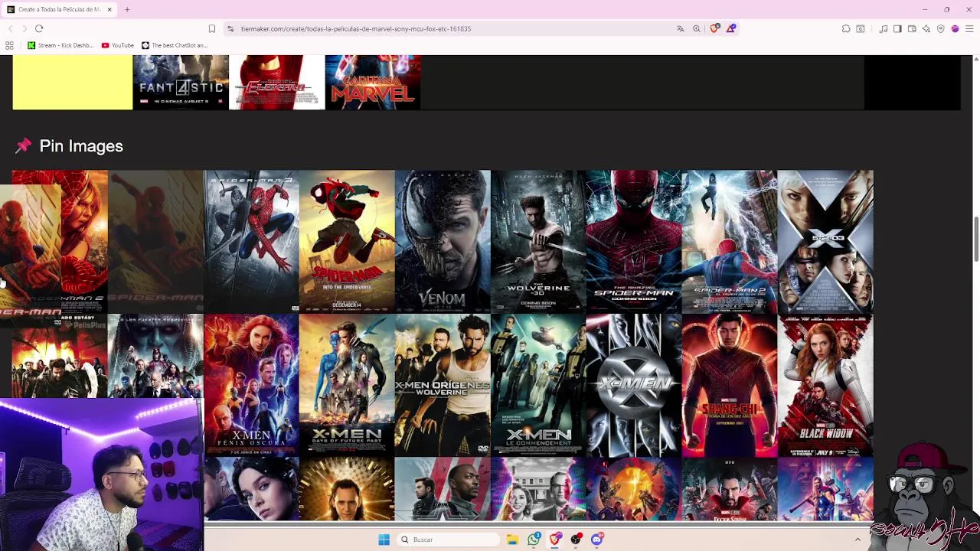Open the Leo AI sparkle icon
Viewport: 980px width, 551px height.
(926, 28)
